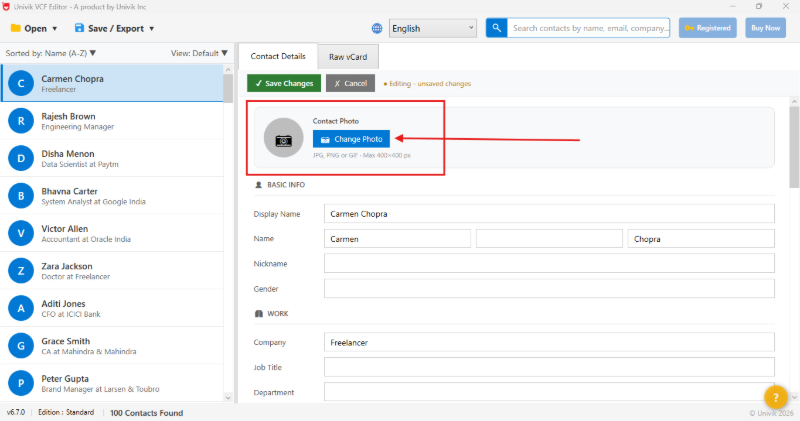
Task: Switch to the Contact Details tab
Action: (x=278, y=56)
